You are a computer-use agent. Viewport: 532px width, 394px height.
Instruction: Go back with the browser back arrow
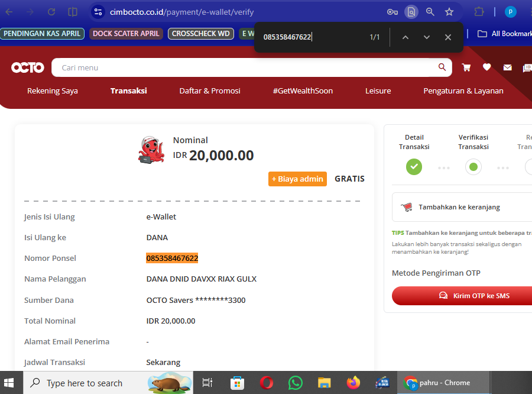click(9, 12)
